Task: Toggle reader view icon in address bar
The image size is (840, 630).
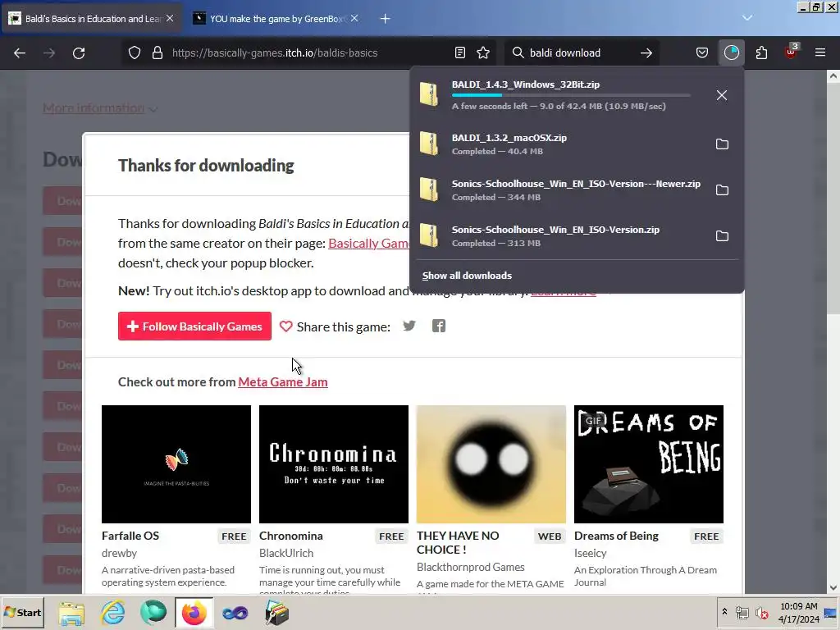Action: click(459, 53)
